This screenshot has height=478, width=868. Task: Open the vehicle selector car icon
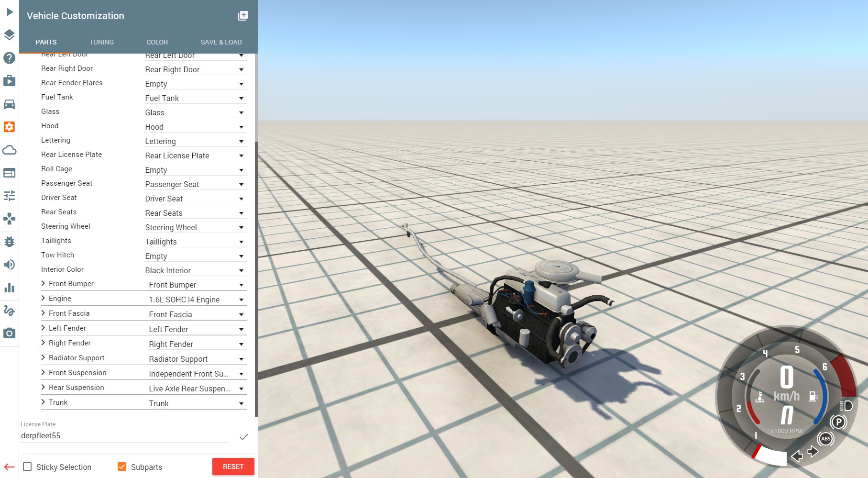10,104
